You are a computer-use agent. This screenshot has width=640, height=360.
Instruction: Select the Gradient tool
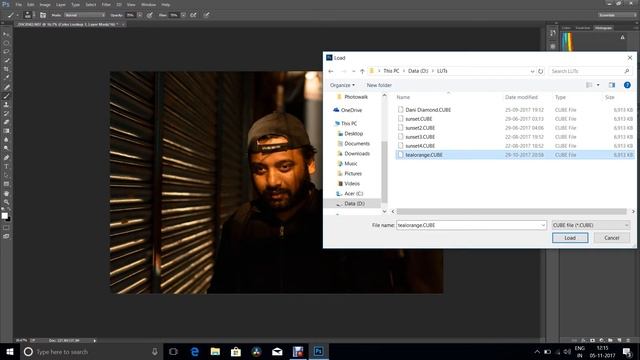(x=6, y=131)
